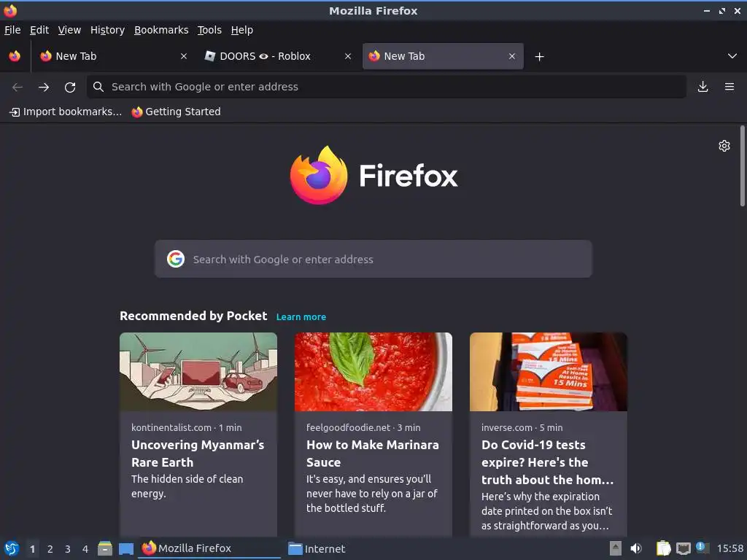
Task: Open new tab with plus button
Action: (x=539, y=57)
